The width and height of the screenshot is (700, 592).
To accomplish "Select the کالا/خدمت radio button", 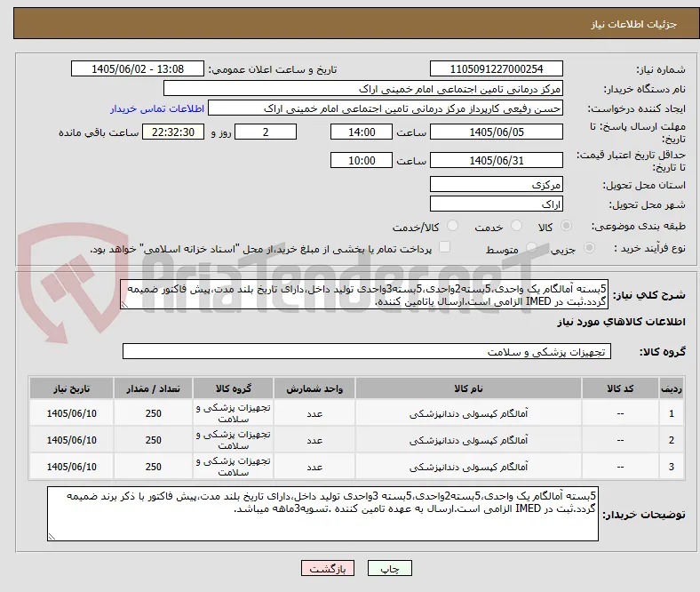I will point(452,226).
